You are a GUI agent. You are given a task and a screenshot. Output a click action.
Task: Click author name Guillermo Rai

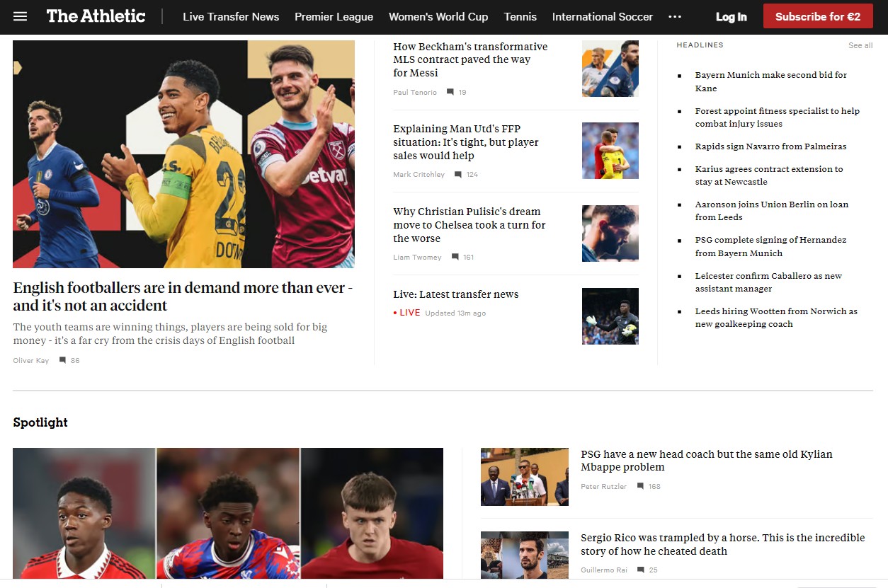(x=604, y=570)
